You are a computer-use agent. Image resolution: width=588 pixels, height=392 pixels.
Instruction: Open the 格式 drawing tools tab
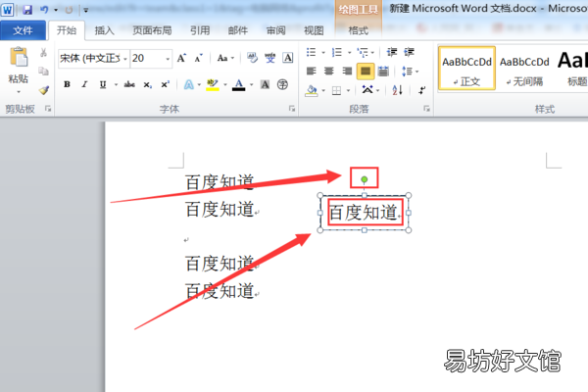point(358,30)
